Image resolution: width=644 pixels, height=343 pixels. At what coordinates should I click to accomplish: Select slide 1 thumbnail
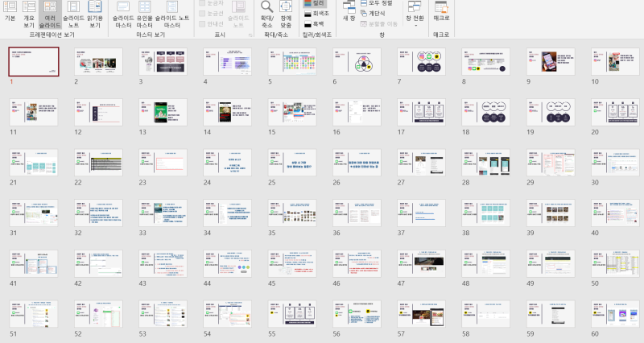pyautogui.click(x=34, y=61)
